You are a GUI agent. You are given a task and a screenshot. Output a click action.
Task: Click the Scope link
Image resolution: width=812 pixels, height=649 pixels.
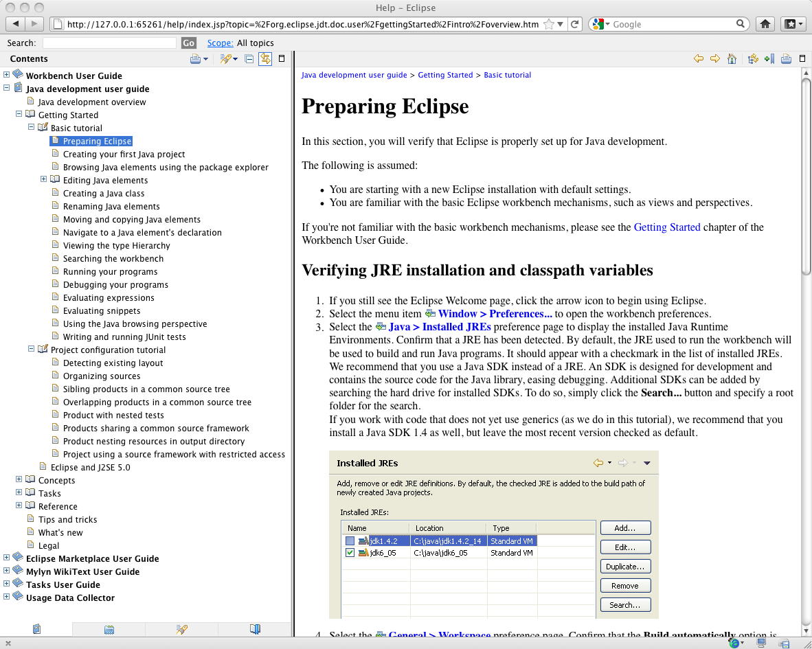220,43
